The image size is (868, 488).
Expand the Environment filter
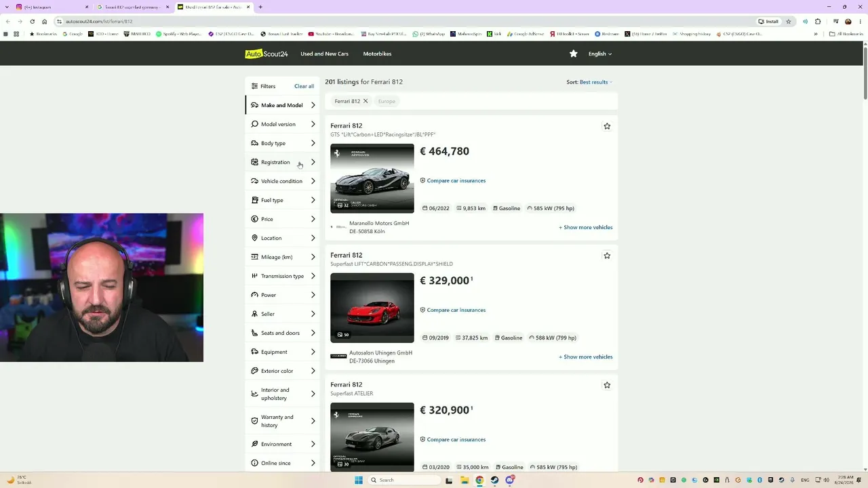(x=283, y=444)
